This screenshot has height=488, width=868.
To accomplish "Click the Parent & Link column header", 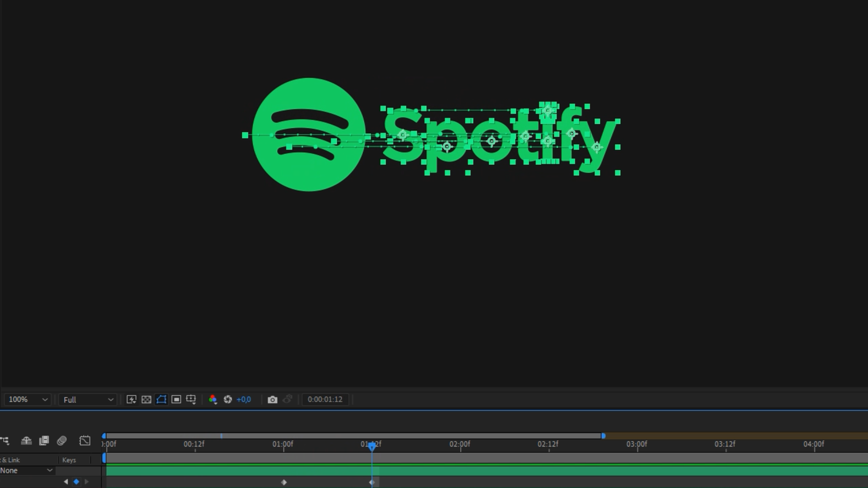I will (x=10, y=460).
